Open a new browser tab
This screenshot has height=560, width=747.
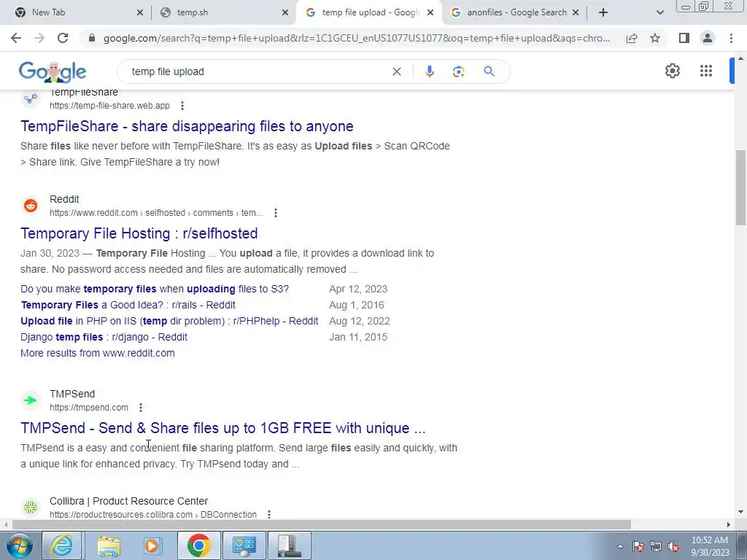click(603, 12)
